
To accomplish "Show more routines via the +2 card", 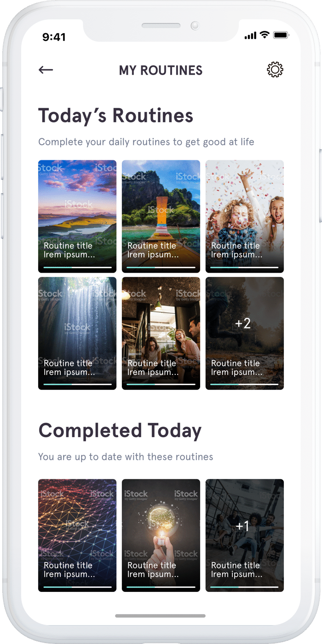I will coord(245,334).
